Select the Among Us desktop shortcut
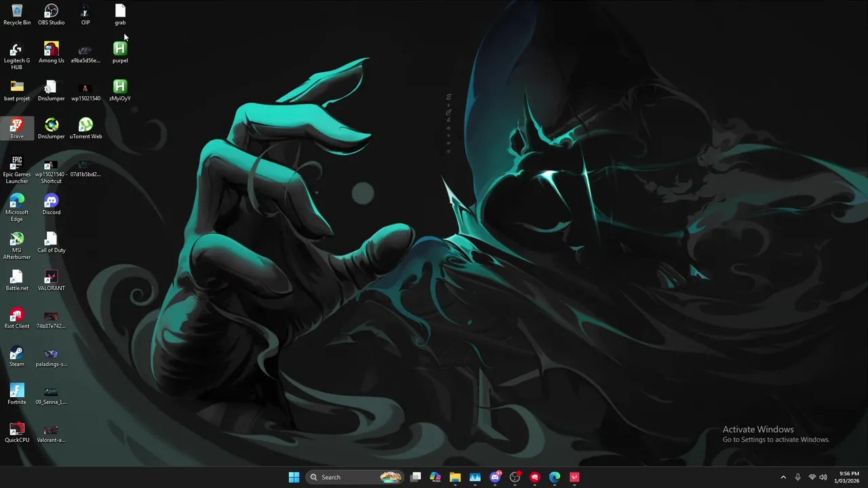868x488 pixels. click(x=52, y=53)
